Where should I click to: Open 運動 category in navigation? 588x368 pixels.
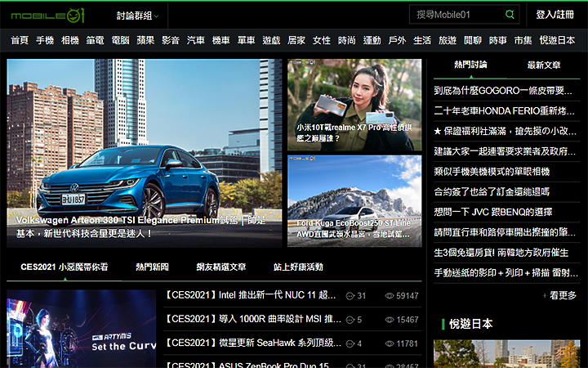click(x=372, y=40)
